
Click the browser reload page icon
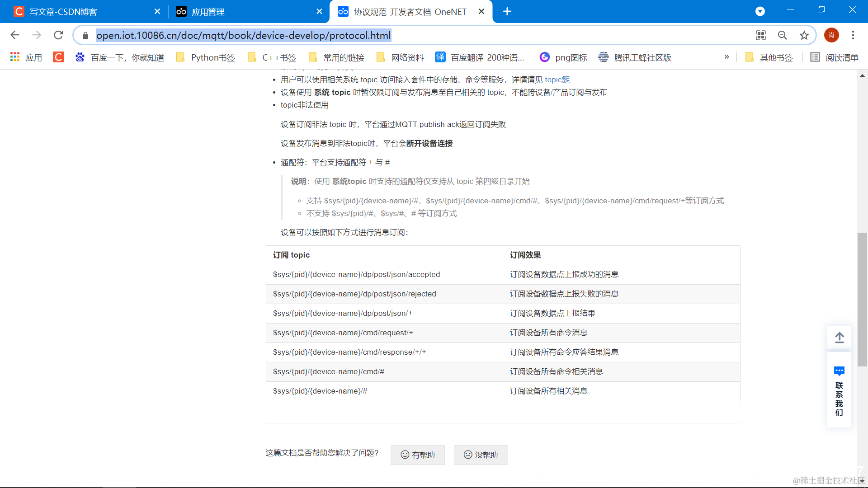(58, 35)
